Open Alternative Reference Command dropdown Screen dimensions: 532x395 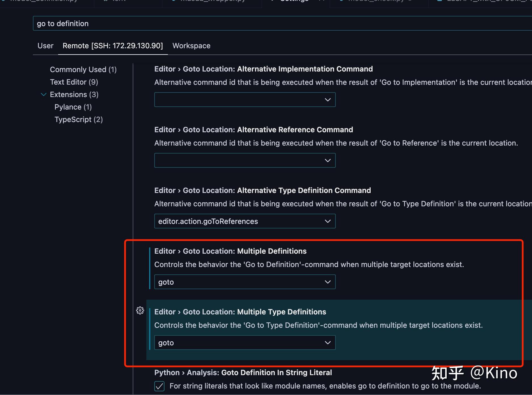coord(245,160)
